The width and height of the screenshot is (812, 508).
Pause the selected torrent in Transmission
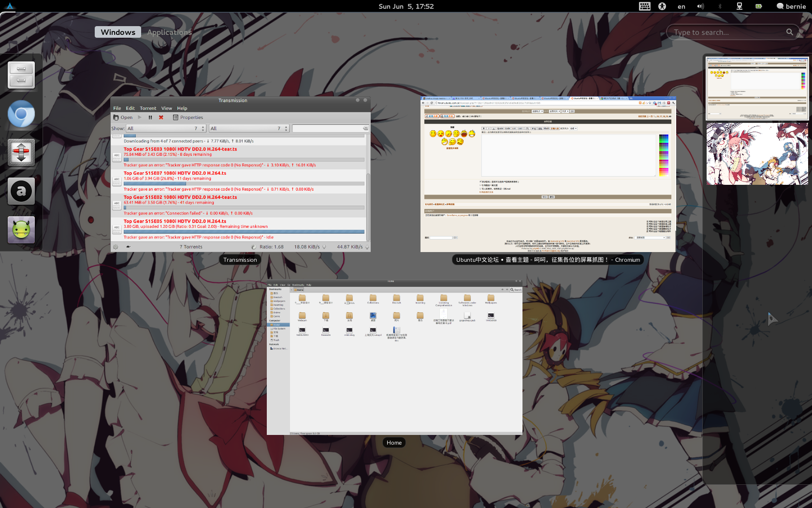point(150,117)
